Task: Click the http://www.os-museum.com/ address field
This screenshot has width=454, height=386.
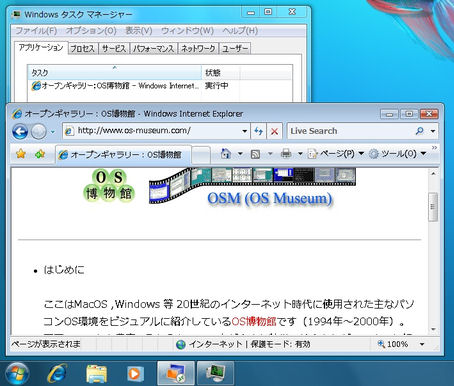Action: coord(152,131)
